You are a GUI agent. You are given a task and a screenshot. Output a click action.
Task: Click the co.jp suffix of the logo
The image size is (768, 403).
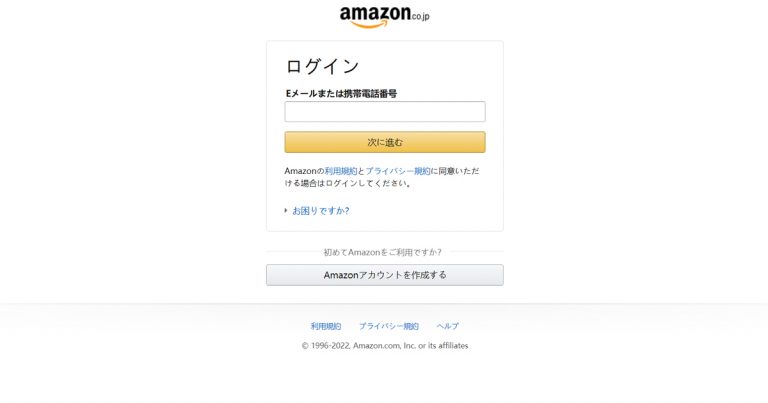(421, 17)
